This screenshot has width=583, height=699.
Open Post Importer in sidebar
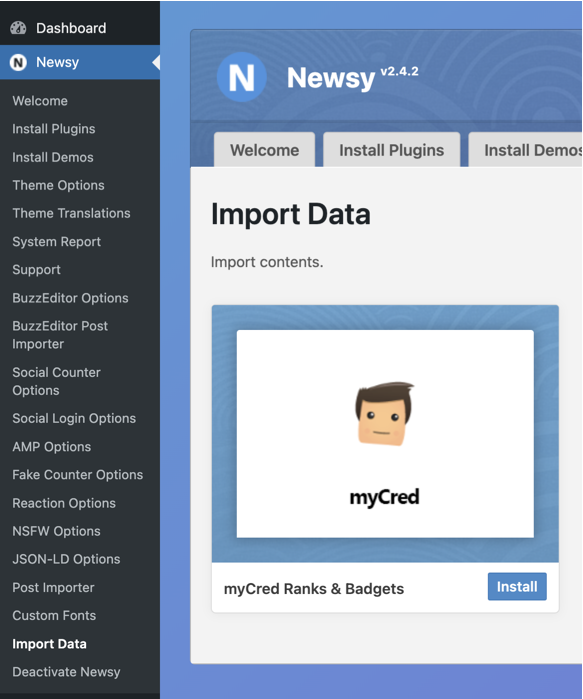(x=53, y=588)
